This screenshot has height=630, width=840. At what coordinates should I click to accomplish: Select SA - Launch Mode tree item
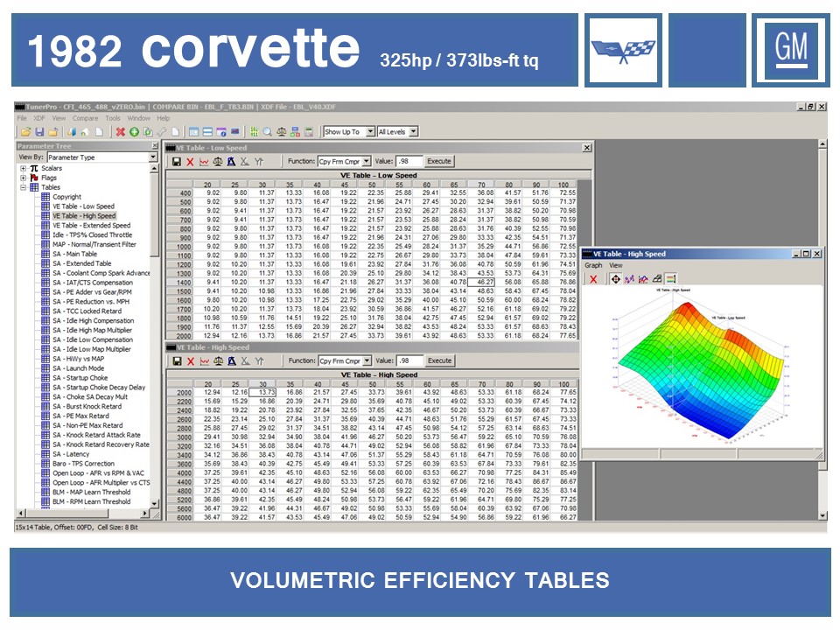point(78,368)
